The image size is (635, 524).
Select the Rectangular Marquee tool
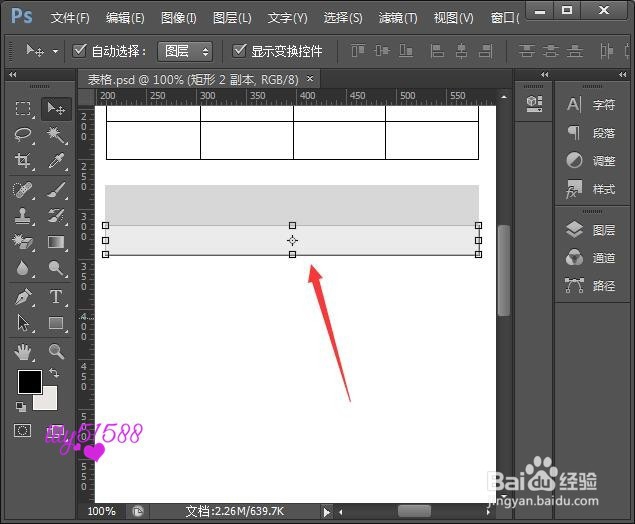tap(23, 109)
